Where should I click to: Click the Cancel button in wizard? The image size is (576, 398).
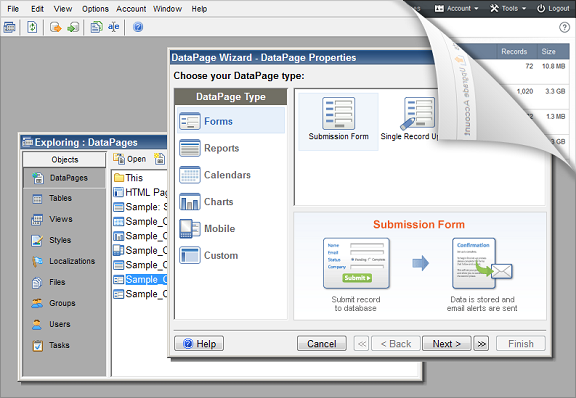coord(322,344)
